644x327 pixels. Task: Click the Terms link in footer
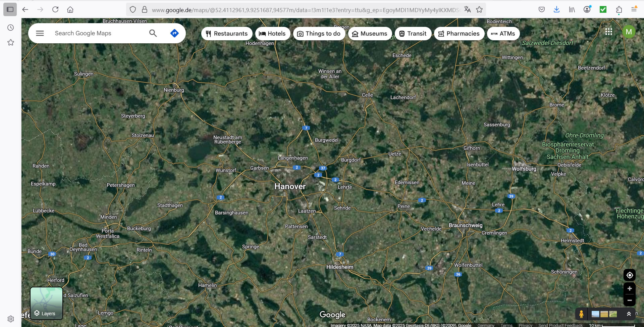point(506,325)
